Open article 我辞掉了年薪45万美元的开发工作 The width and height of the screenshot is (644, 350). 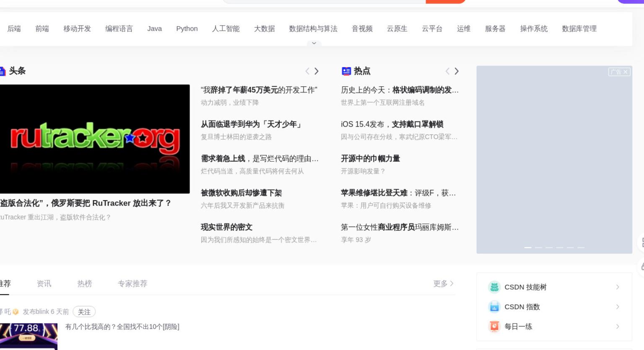coord(259,90)
